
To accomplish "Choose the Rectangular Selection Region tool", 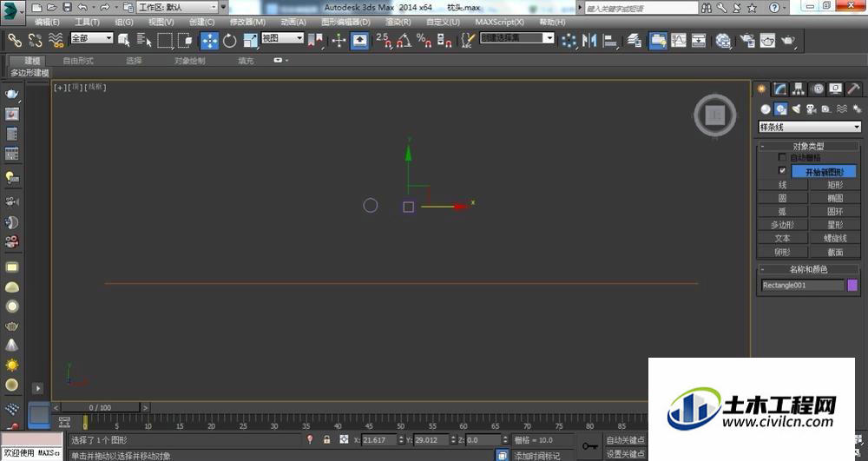I will click(164, 41).
